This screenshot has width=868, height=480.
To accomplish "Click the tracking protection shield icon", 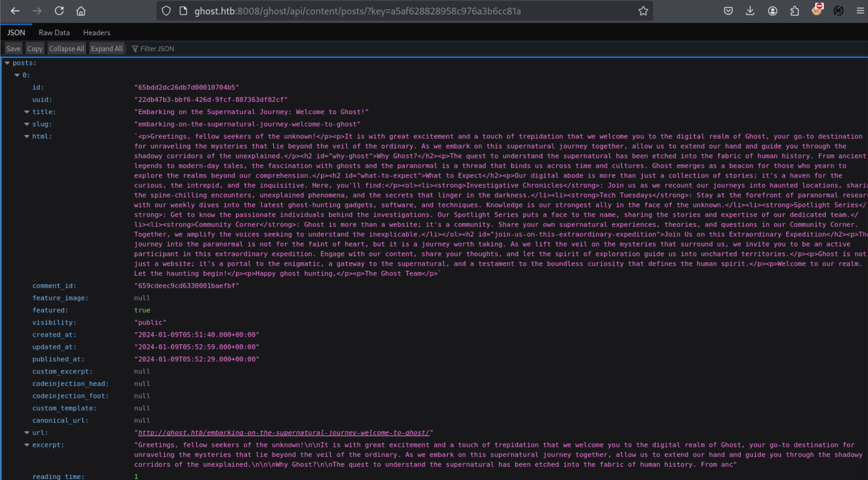I will [x=166, y=11].
